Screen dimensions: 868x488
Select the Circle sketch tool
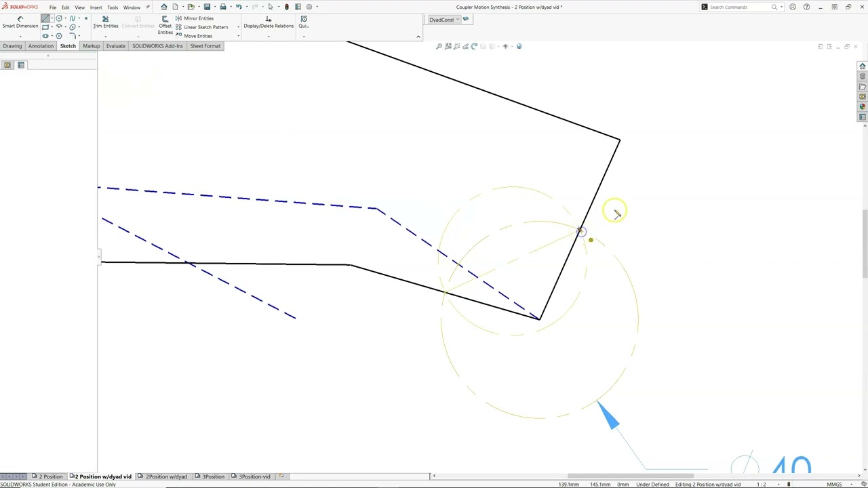[59, 18]
